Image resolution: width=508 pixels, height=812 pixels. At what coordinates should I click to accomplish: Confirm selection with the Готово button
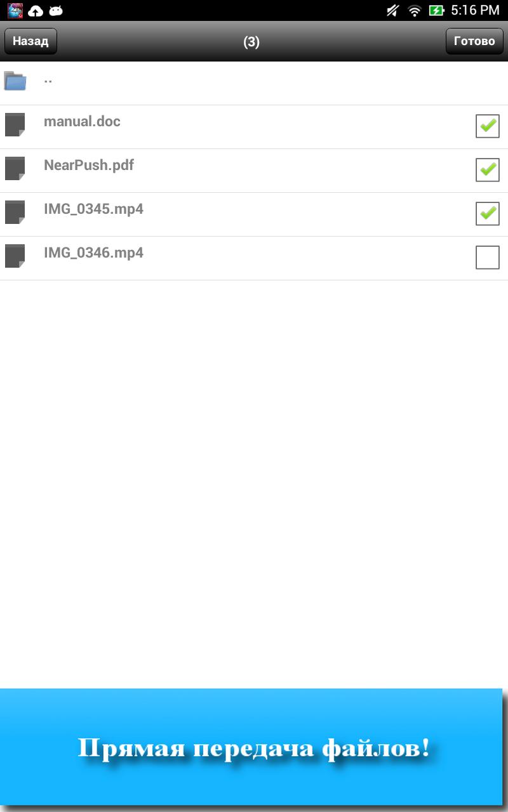474,41
